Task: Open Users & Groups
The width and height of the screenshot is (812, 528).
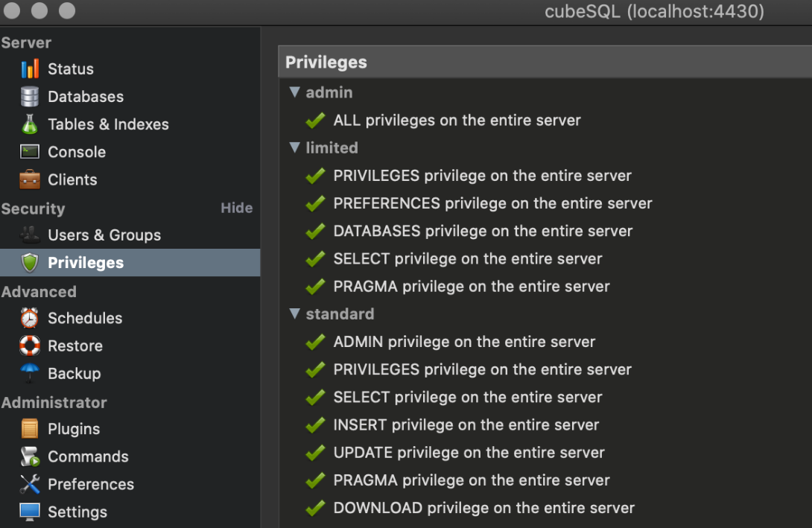Action: pyautogui.click(x=104, y=235)
